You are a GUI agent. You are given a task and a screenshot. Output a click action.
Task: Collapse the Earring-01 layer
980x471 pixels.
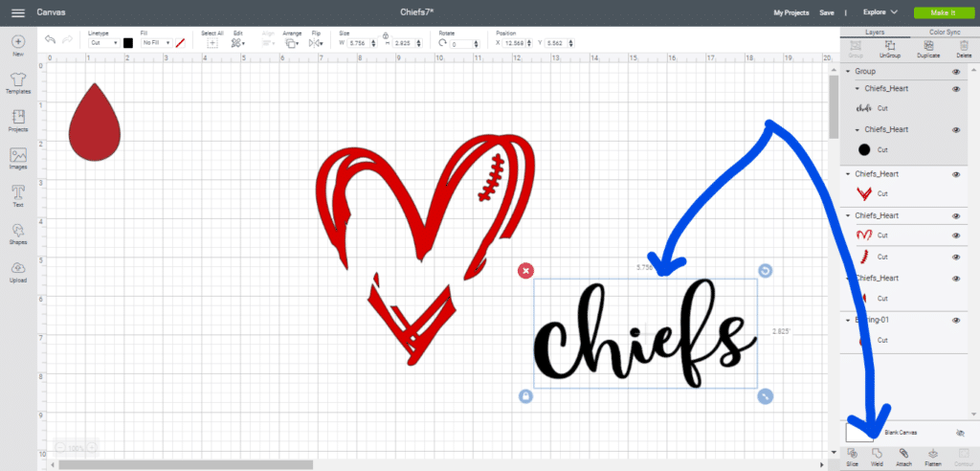click(848, 320)
